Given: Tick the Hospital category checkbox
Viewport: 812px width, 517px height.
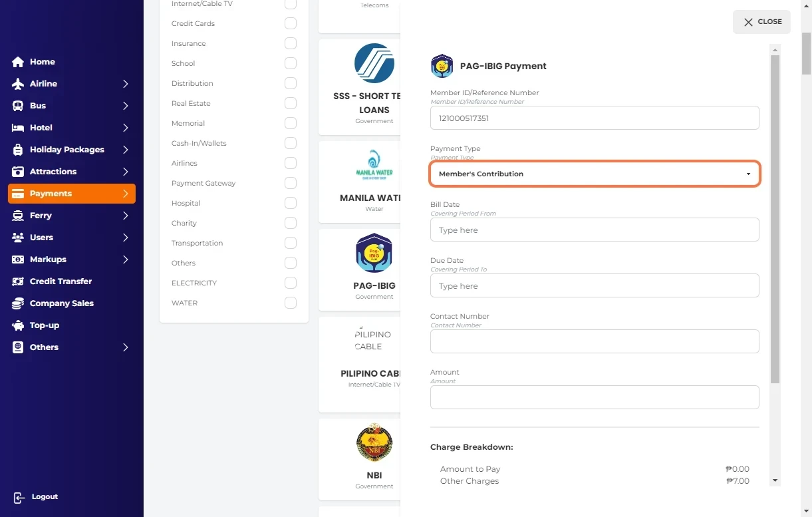Looking at the screenshot, I should (291, 203).
